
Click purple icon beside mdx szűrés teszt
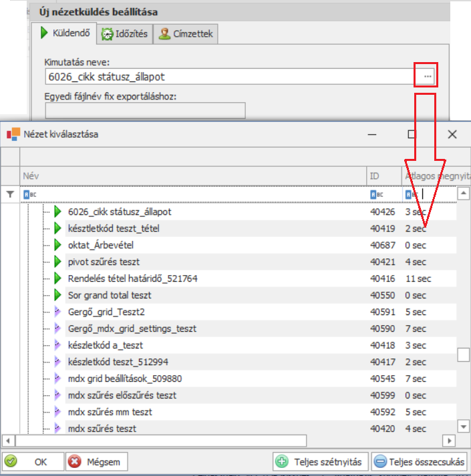pyautogui.click(x=57, y=429)
